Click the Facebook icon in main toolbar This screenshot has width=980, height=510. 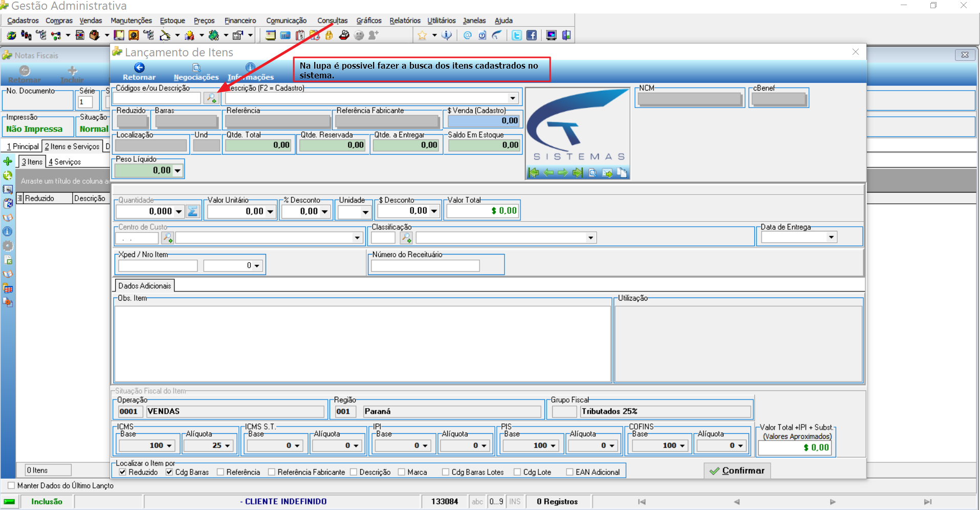pyautogui.click(x=532, y=35)
